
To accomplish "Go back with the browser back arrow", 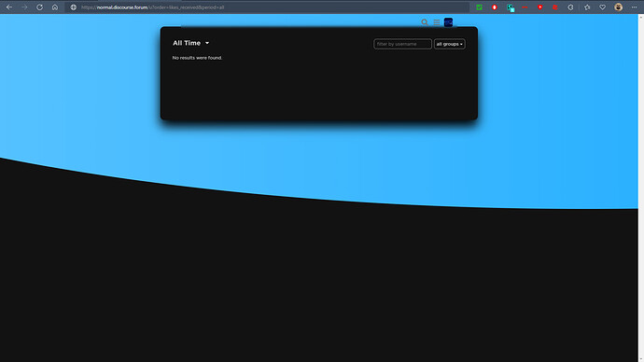I will (x=9, y=7).
